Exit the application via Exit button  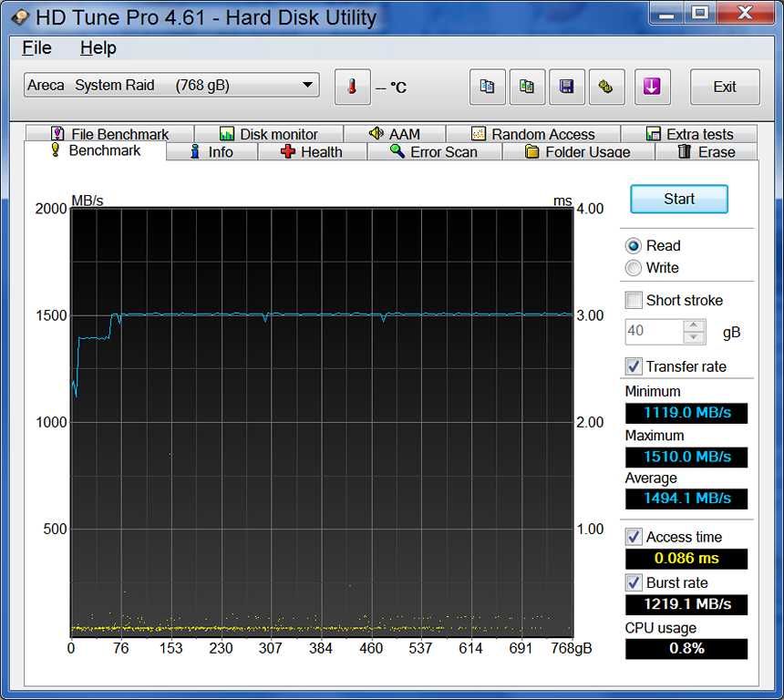725,87
